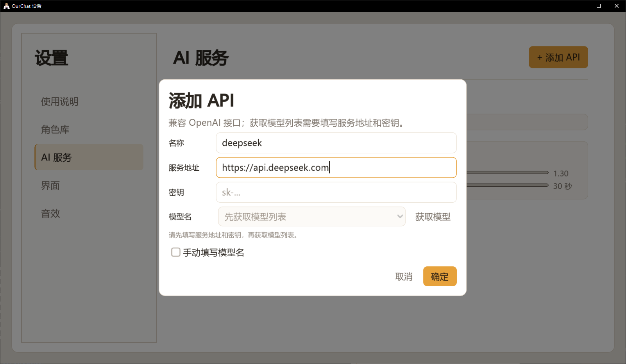
Task: Adjust the 30 秒 timeout slider
Action: pos(507,185)
